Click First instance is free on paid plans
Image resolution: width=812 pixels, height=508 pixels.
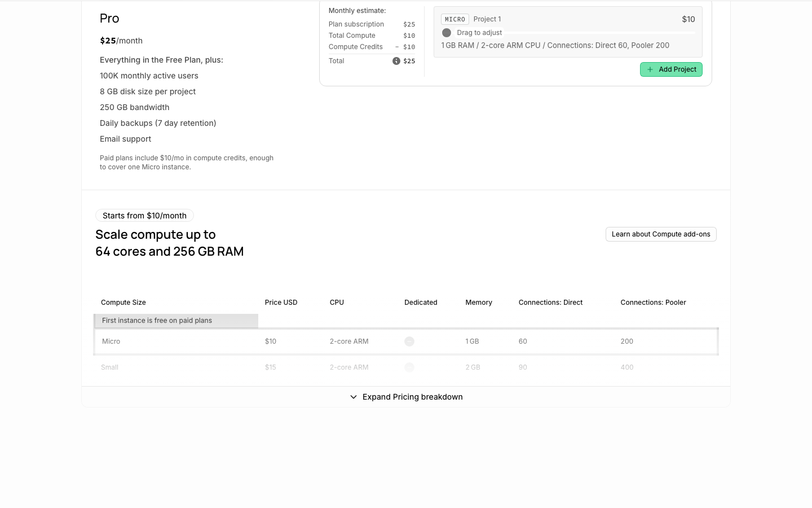[x=157, y=321]
